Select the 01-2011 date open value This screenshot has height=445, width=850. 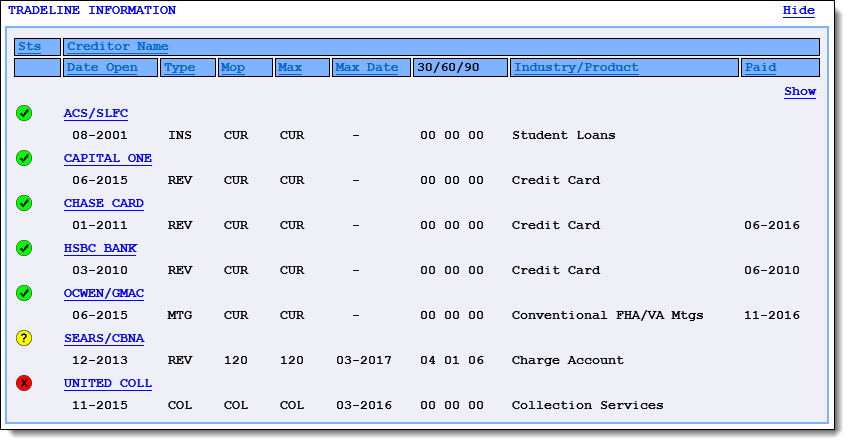point(100,225)
